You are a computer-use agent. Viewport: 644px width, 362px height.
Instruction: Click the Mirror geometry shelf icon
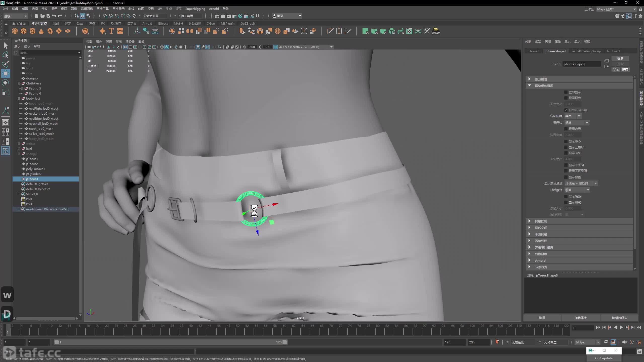pos(190,31)
